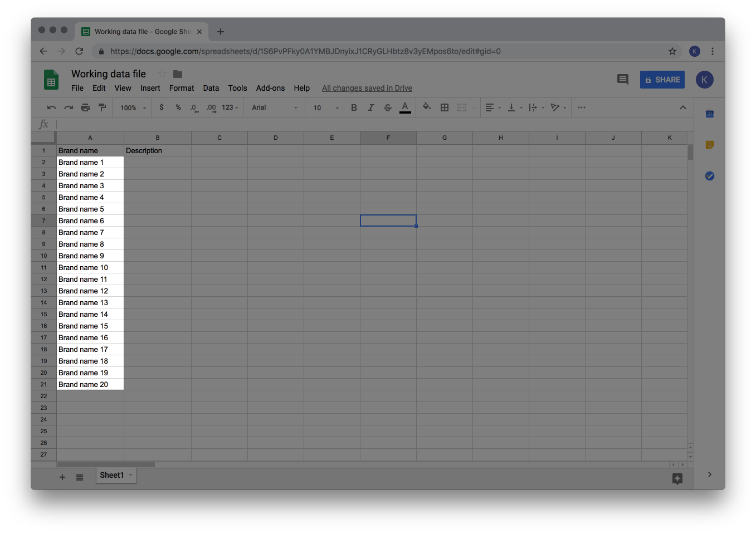The height and width of the screenshot is (534, 756).
Task: Open the fill color picker
Action: pos(427,107)
